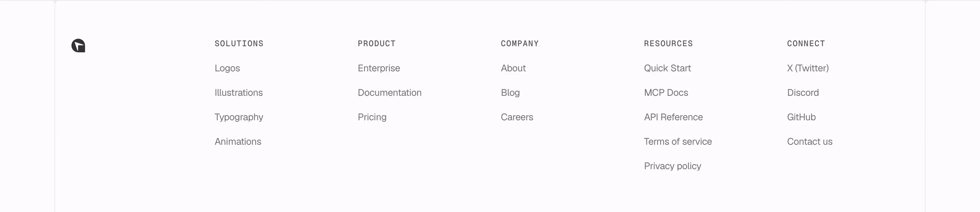Click the arrow logo icon in footer

[78, 46]
